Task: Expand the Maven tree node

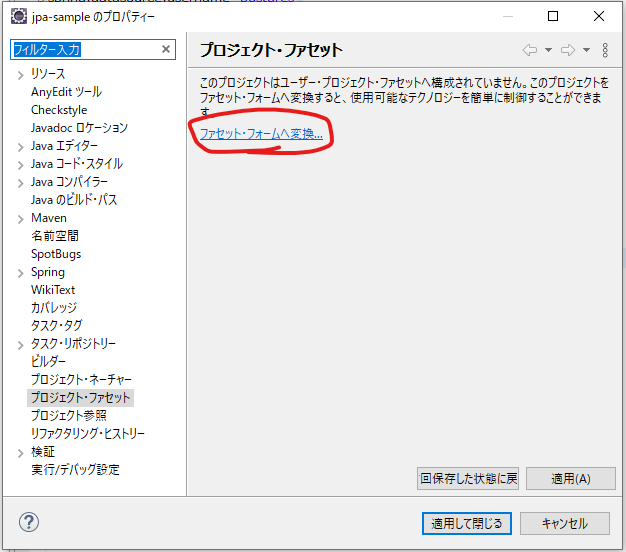Action: [20, 219]
